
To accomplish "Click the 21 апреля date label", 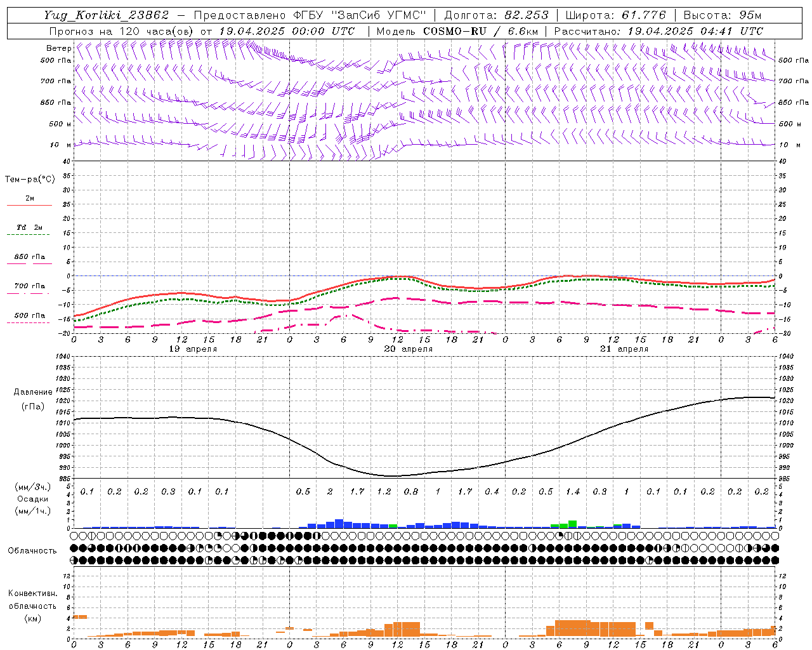I will click(x=624, y=349).
